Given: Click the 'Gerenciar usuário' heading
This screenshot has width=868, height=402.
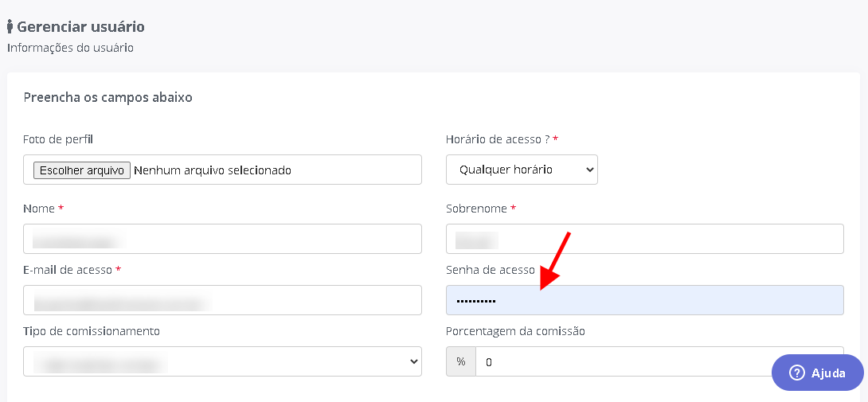Looking at the screenshot, I should [x=80, y=26].
